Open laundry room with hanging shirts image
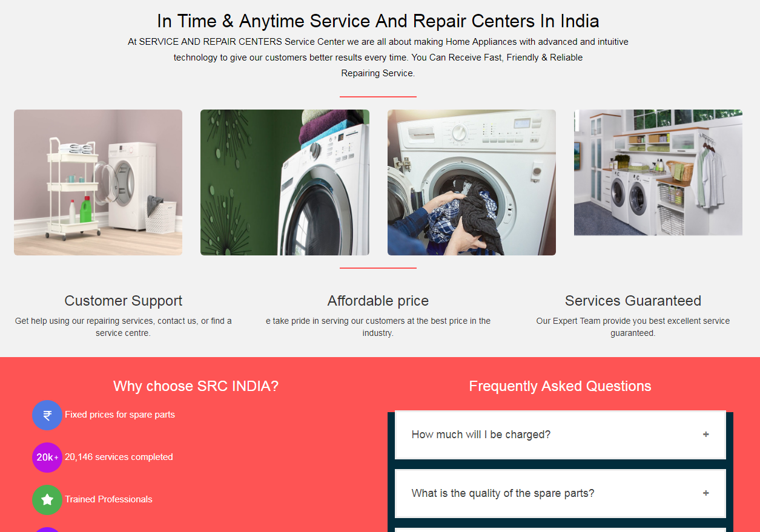This screenshot has width=760, height=532. point(658,172)
